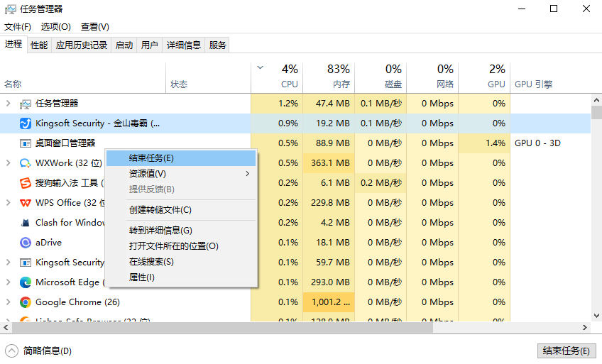602x364 pixels.
Task: Choose 结束任务(E) in the context menu
Action: tap(181, 158)
